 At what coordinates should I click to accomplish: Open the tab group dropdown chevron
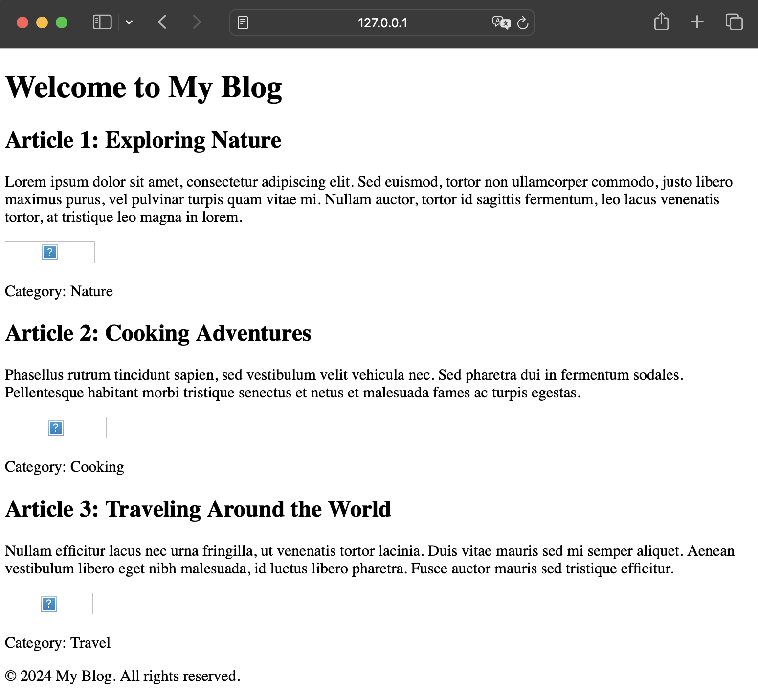pos(129,22)
